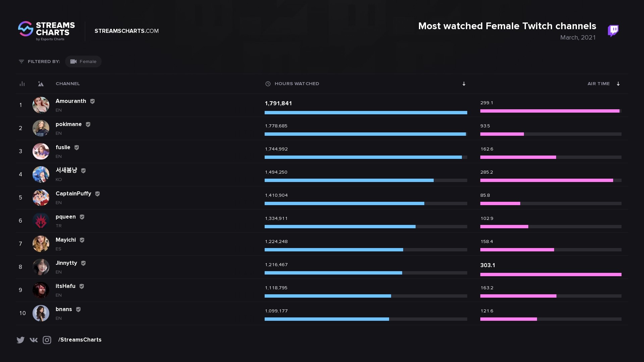
Task: Click the verified badge next to Amouranth
Action: tap(93, 101)
